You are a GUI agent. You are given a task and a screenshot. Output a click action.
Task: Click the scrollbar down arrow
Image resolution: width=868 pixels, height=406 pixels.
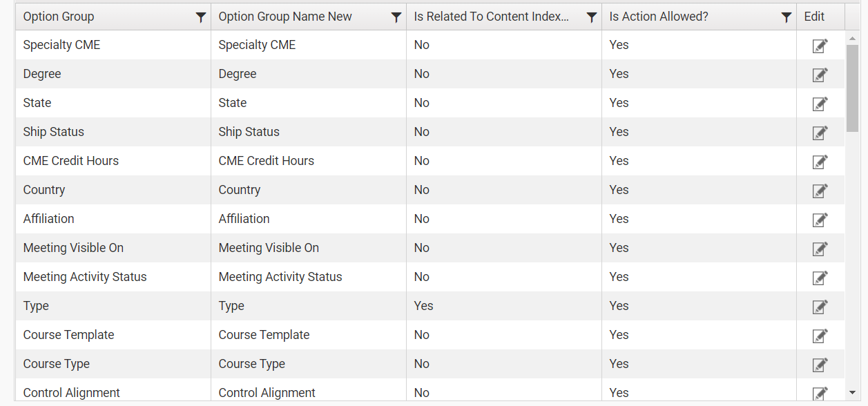(852, 392)
